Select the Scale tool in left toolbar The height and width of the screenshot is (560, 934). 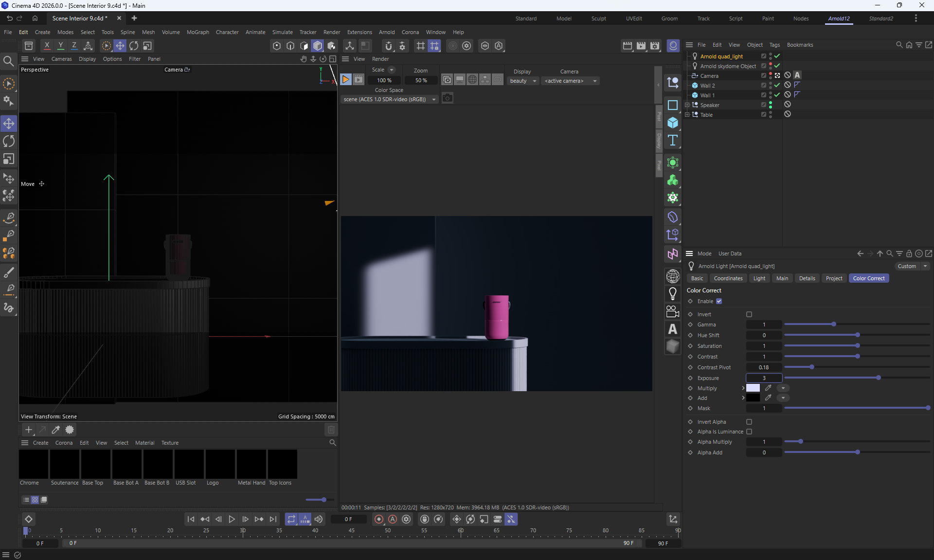pyautogui.click(x=9, y=159)
